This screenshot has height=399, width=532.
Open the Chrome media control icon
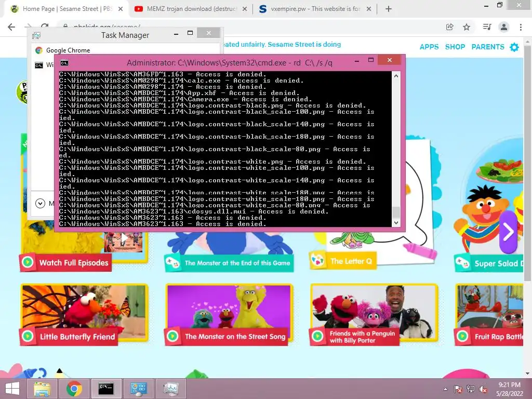coord(487,27)
